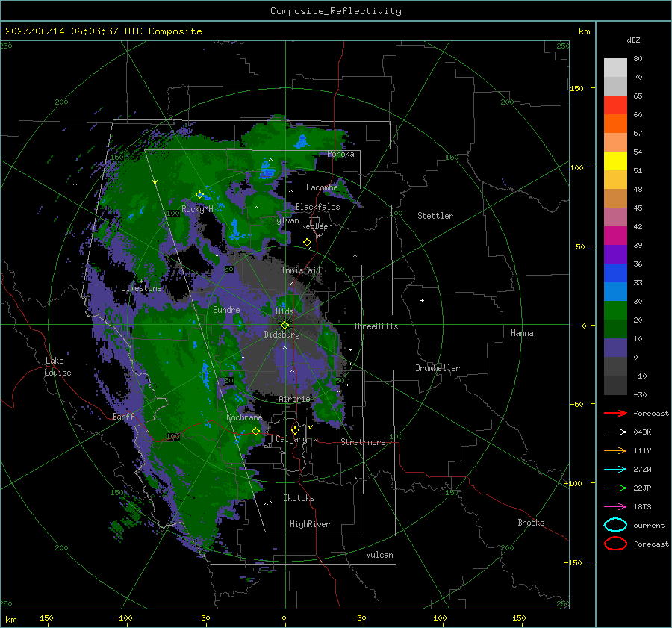Screen dimensions: 672x628
Task: Click the white 04DK arrow icon
Action: pos(615,432)
